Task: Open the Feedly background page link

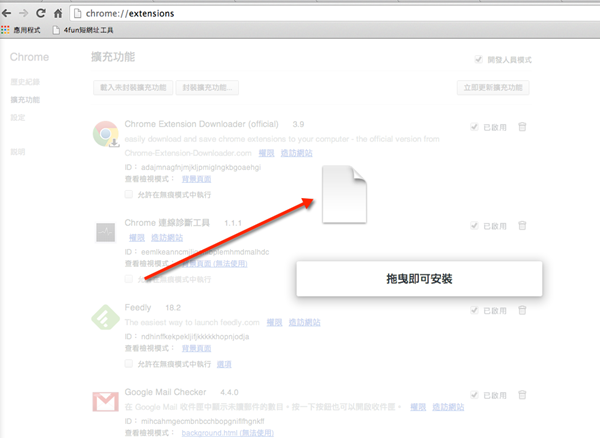Action: coord(196,348)
